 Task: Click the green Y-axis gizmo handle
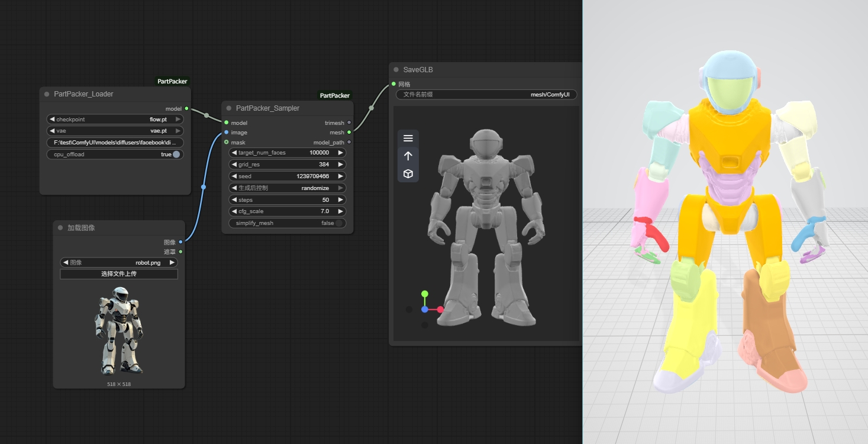[424, 294]
